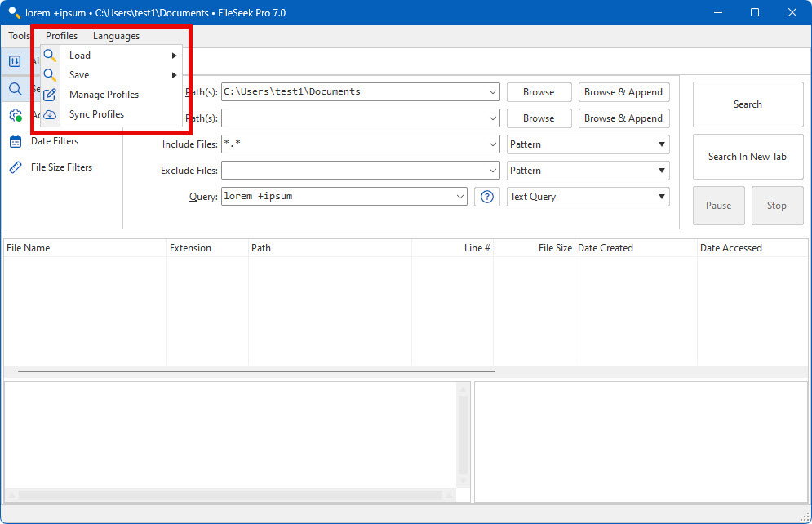Minimize the FileSeek window
Viewport: 812px width, 524px height.
[718, 12]
